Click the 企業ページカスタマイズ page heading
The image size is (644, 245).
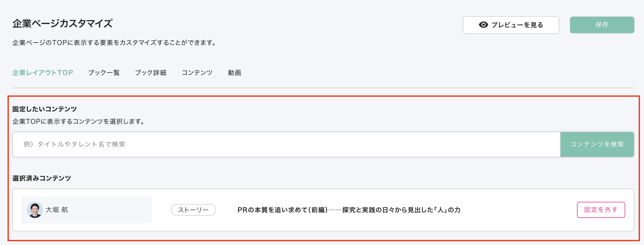(x=62, y=24)
